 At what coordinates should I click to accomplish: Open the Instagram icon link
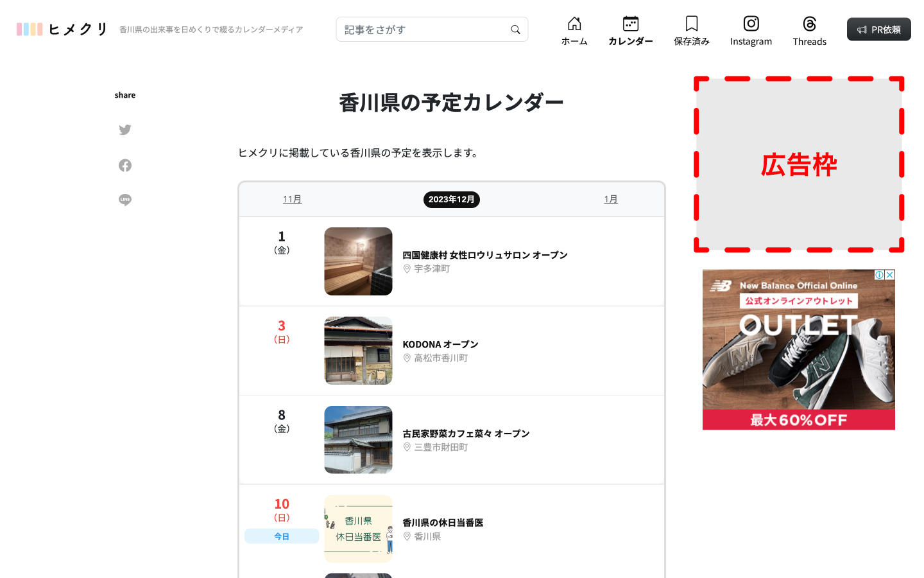(751, 24)
